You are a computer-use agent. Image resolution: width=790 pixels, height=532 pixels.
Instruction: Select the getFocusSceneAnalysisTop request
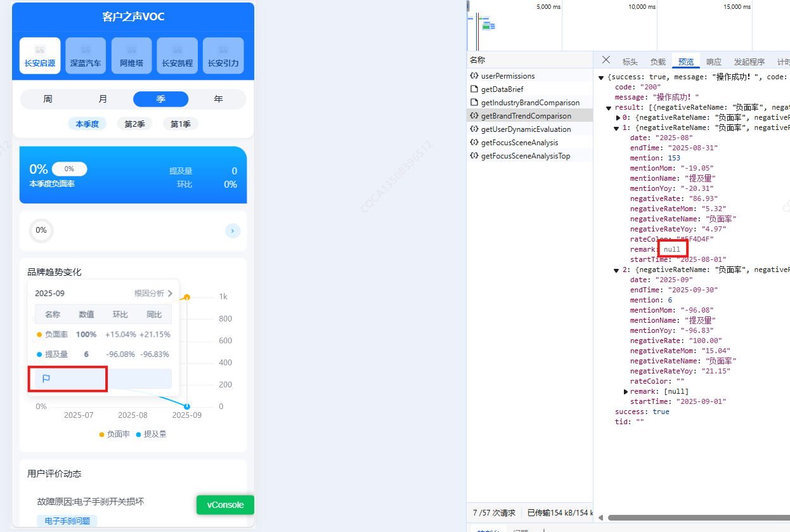tap(525, 156)
